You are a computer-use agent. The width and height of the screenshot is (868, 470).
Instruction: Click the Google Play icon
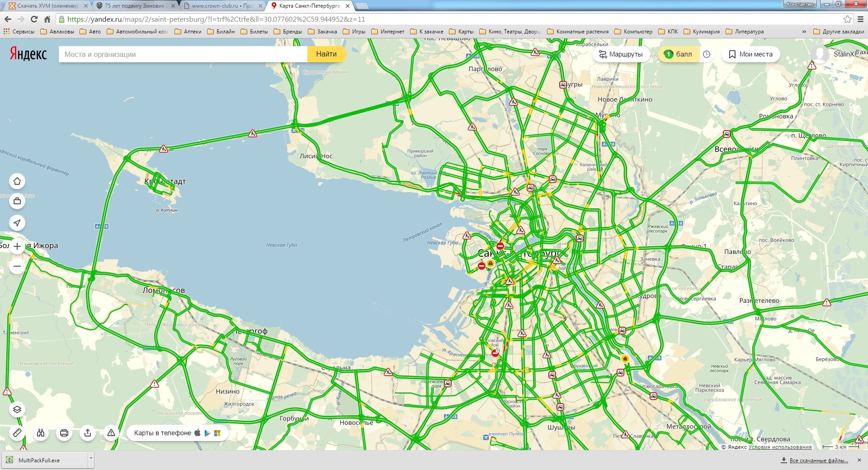(x=208, y=433)
